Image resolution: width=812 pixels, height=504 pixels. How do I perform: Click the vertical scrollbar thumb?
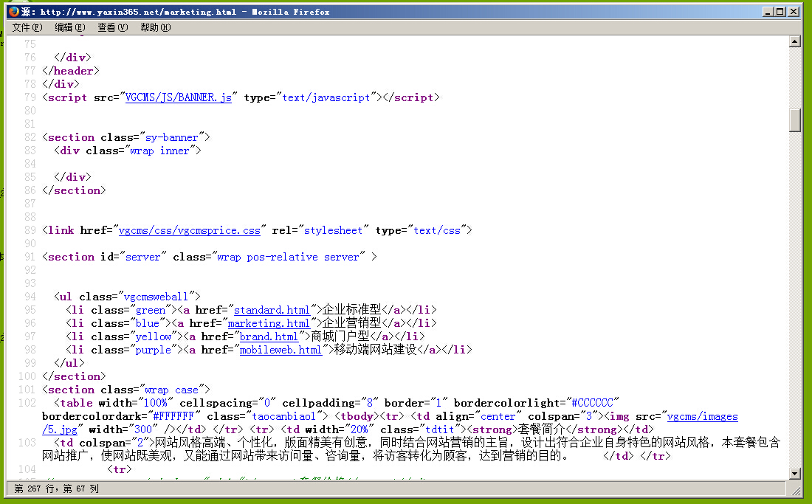[795, 120]
